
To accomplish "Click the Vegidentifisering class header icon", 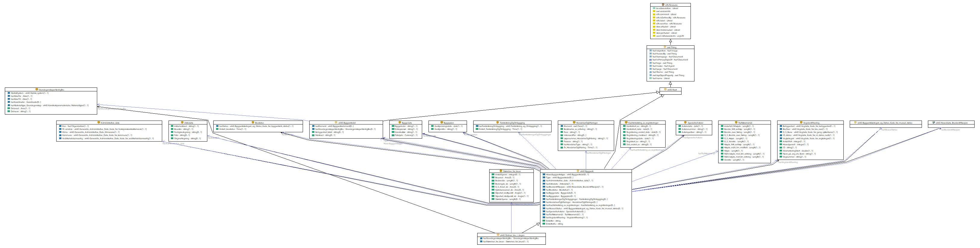I will pos(801,123).
